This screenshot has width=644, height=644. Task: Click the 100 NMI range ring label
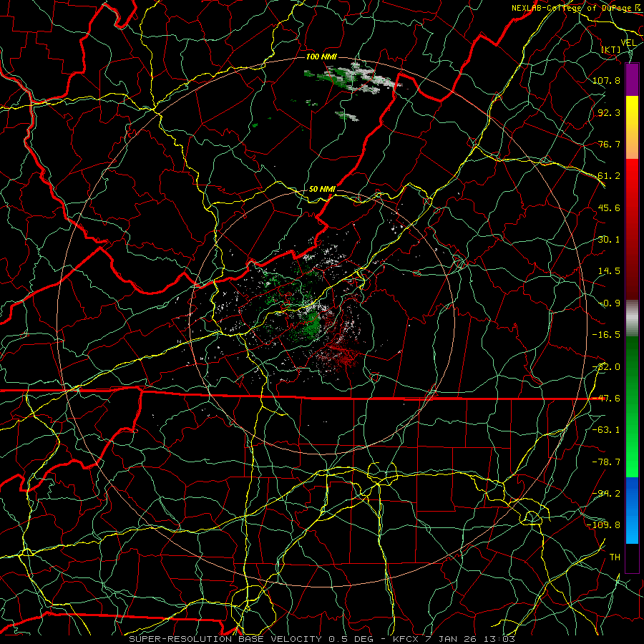point(321,57)
